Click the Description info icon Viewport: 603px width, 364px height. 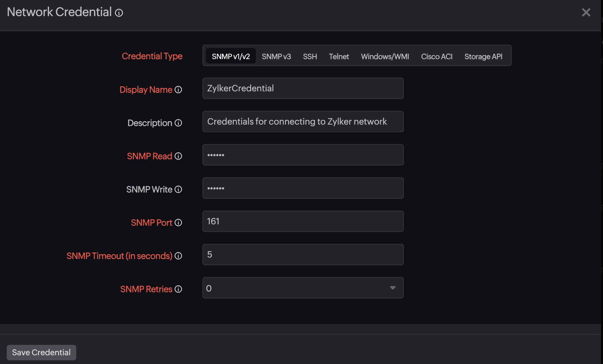[178, 123]
